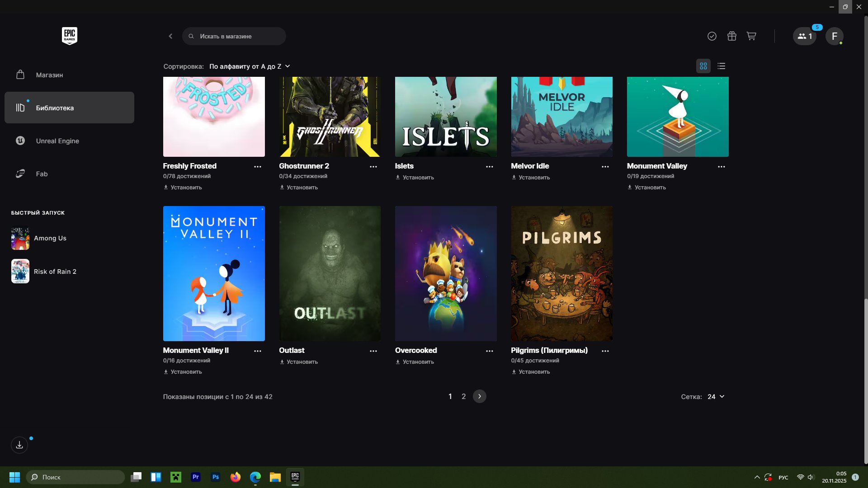Open the options menu for Ghostrunner 2
Image resolution: width=868 pixels, height=488 pixels.
[x=373, y=167]
